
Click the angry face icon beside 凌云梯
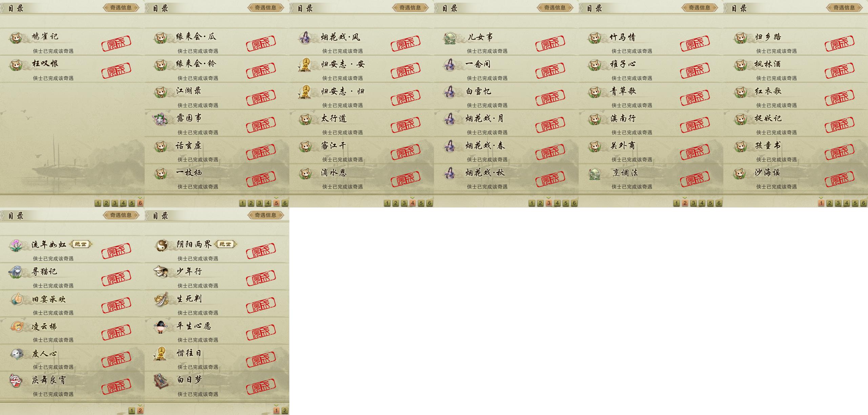17,327
